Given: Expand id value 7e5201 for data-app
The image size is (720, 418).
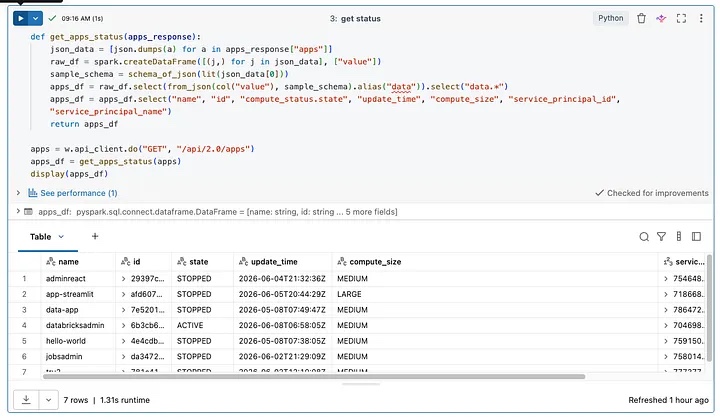Looking at the screenshot, I should pos(124,310).
